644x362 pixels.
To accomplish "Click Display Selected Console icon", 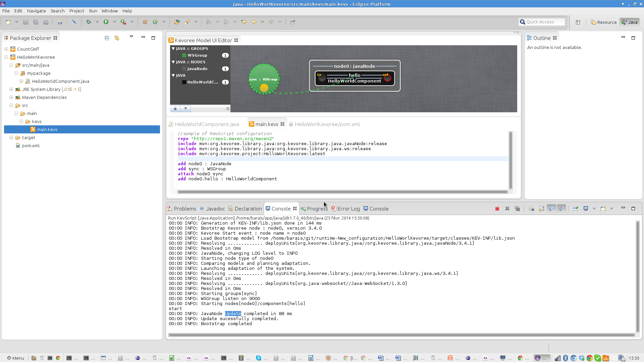I will pos(586,208).
